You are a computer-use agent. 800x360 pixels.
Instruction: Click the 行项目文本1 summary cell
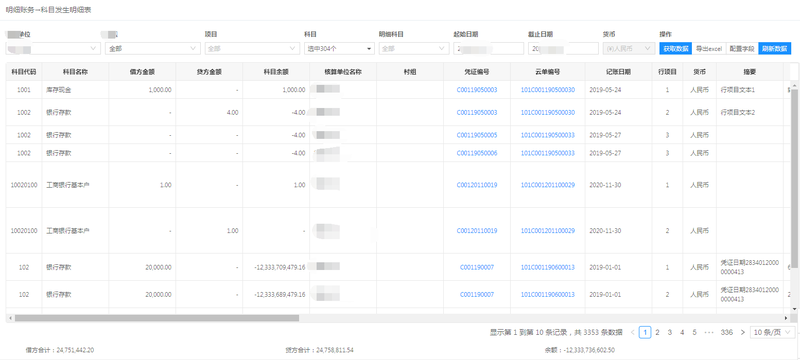pyautogui.click(x=749, y=90)
